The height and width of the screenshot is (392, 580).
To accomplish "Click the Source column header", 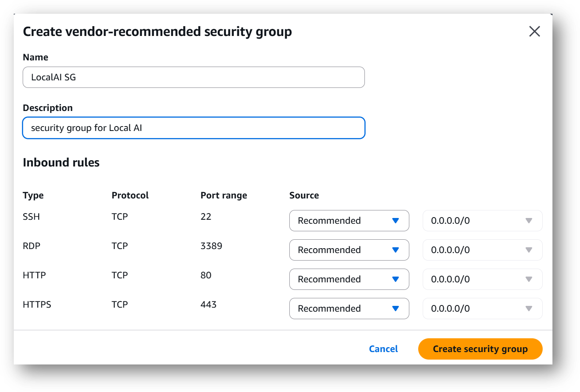I will (304, 195).
